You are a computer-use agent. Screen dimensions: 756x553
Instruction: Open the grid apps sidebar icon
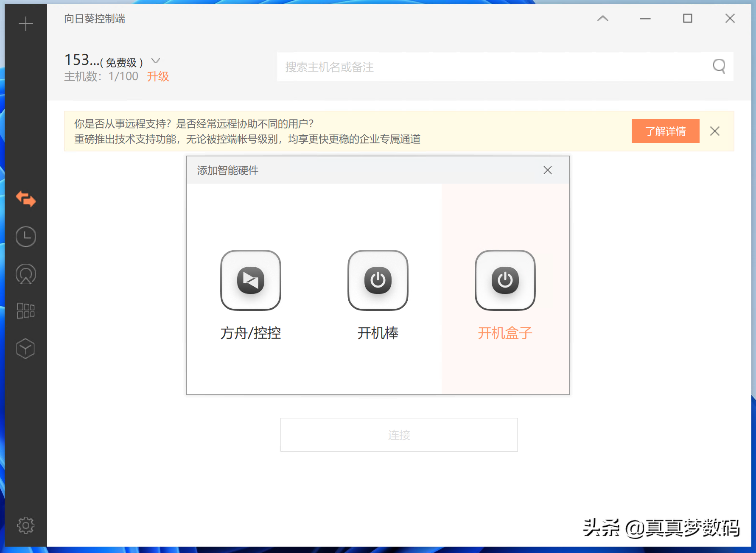[26, 311]
